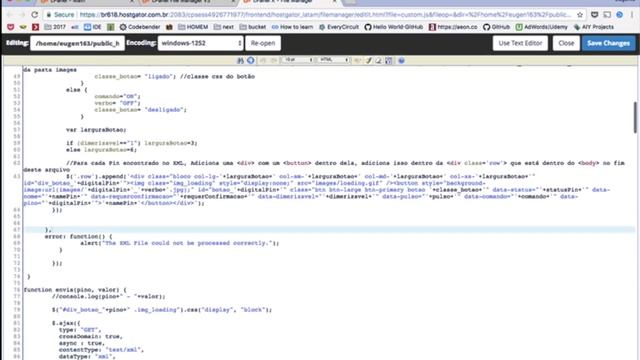Click the 'error: function() {' code line

coord(78,236)
